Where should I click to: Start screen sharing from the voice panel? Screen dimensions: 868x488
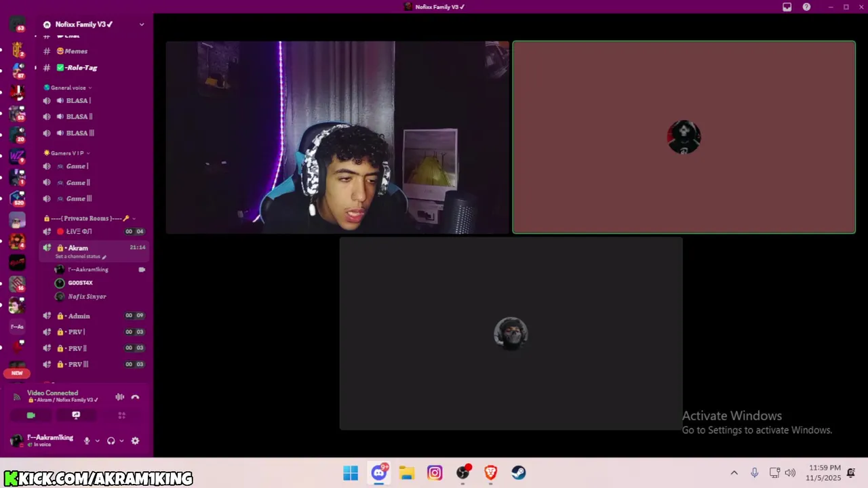76,415
